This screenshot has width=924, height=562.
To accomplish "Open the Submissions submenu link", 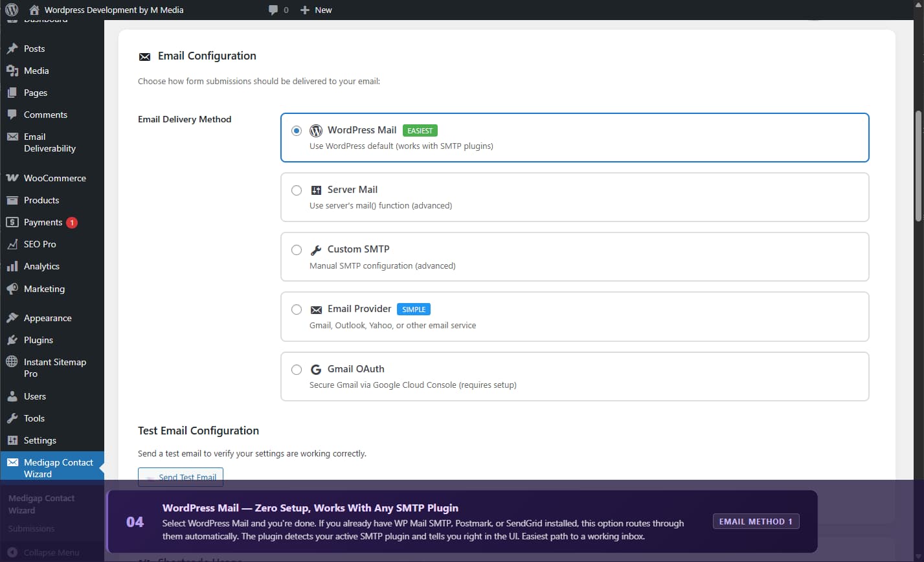I will [x=32, y=528].
